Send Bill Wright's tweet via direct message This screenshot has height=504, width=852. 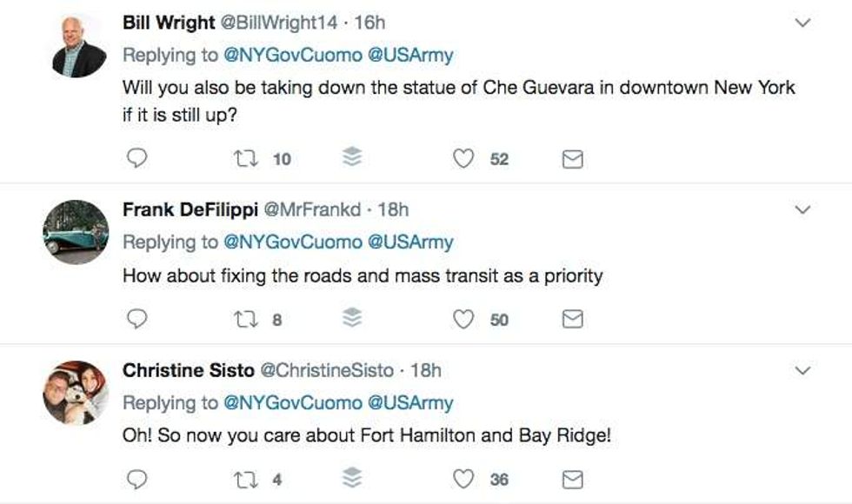click(572, 159)
